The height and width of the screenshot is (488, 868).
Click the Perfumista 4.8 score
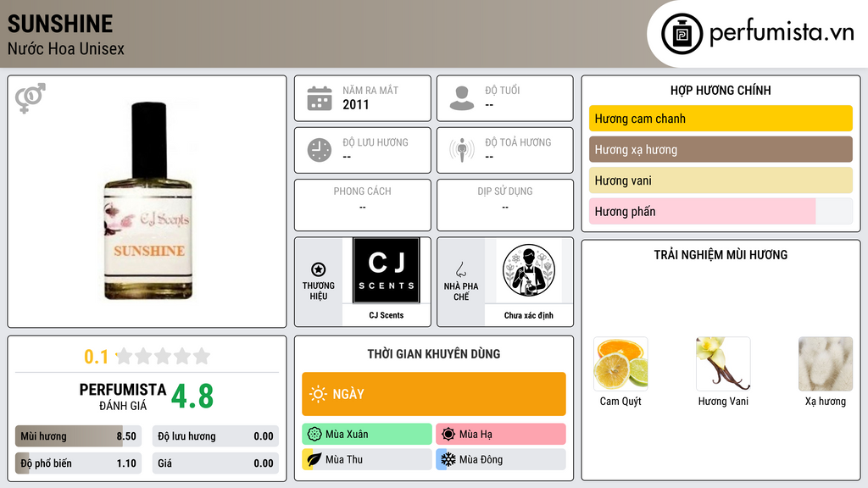[192, 396]
